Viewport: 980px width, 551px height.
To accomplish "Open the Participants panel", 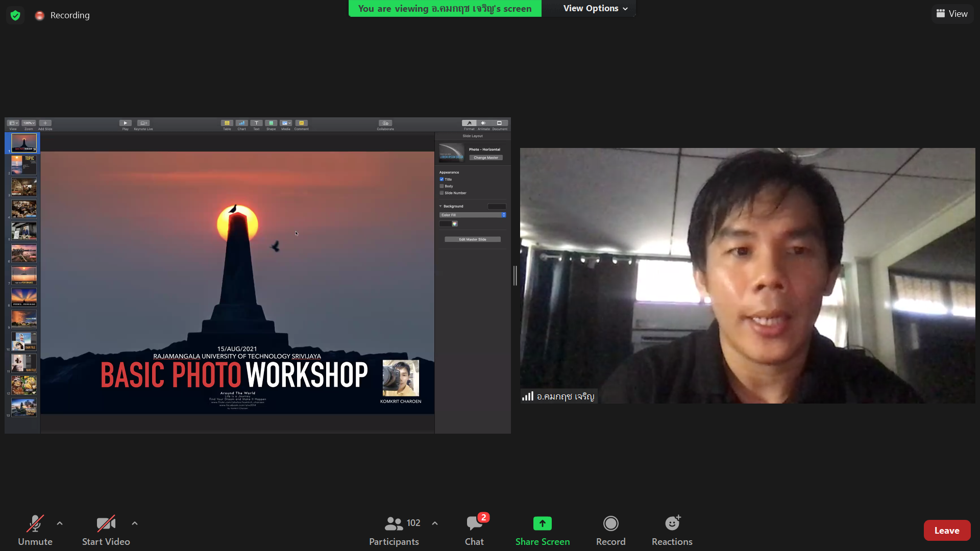I will (394, 530).
